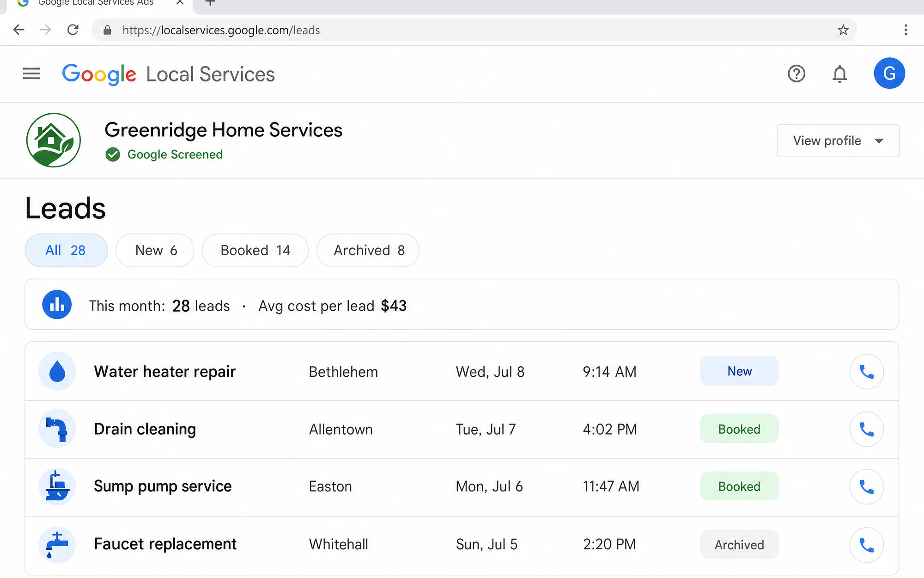Expand the View profile dropdown
924x578 pixels.
838,141
